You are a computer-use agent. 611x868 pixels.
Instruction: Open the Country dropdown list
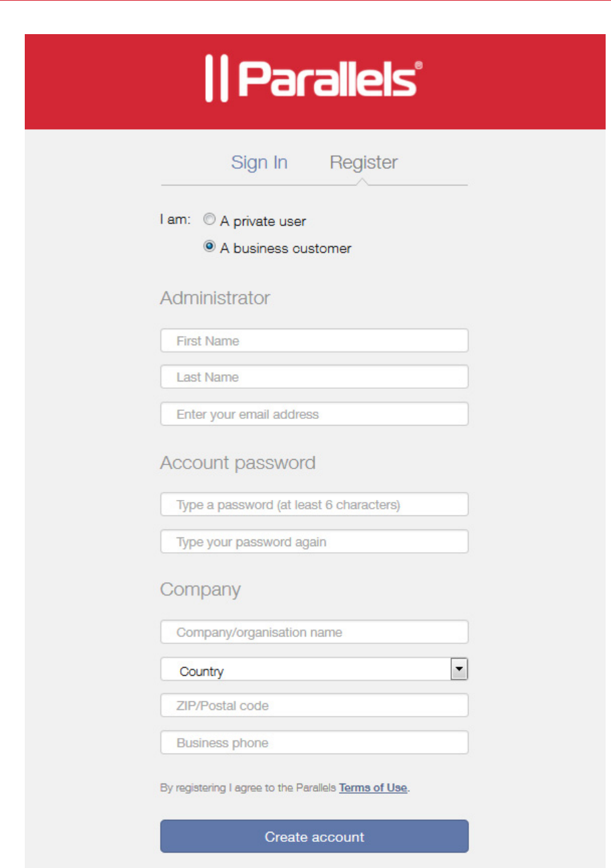point(304,669)
